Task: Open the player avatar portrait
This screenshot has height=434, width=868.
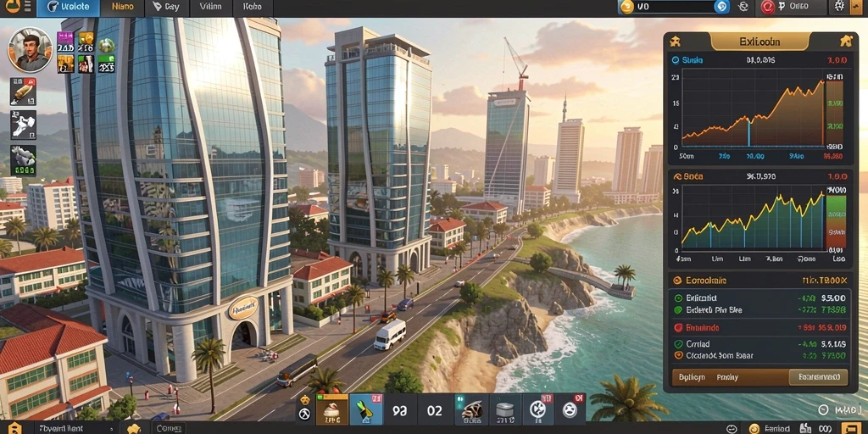Action: tap(30, 50)
